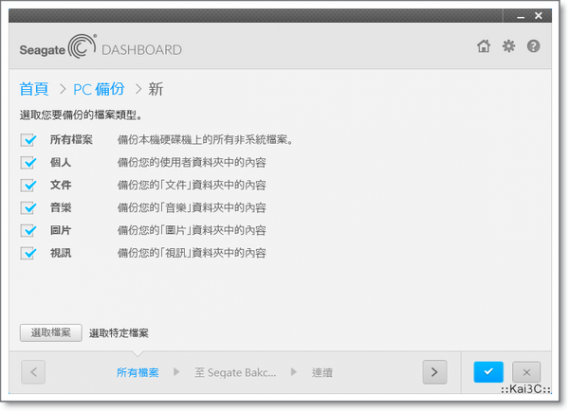Open settings gear icon
Screen dimensions: 569x411
coord(508,46)
